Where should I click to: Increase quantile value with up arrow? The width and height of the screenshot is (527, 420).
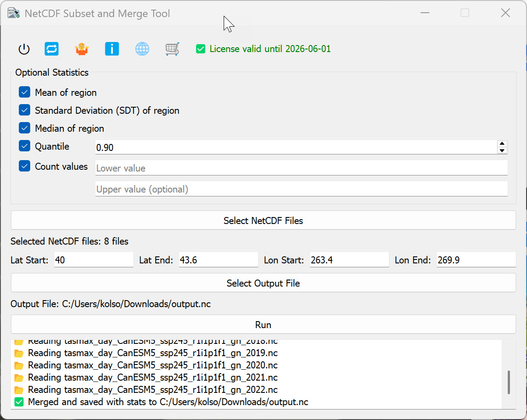click(502, 144)
